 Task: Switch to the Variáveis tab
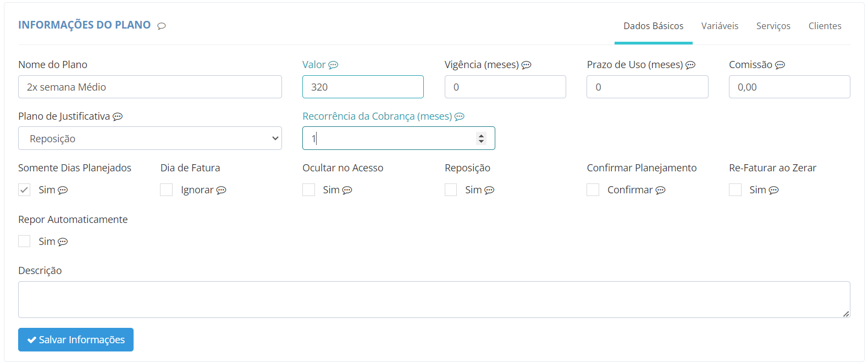click(x=720, y=26)
